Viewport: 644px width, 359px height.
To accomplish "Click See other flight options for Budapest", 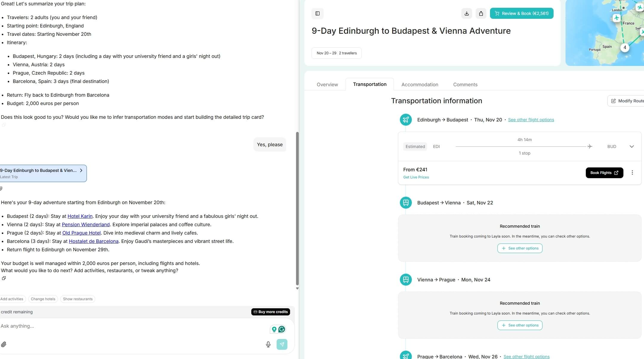I will point(531,120).
